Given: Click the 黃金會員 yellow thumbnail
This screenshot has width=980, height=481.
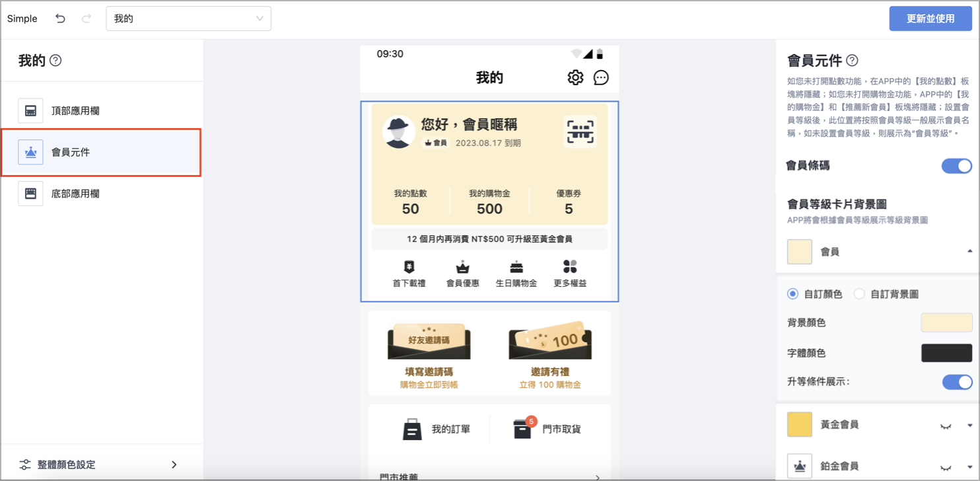Looking at the screenshot, I should tap(800, 424).
